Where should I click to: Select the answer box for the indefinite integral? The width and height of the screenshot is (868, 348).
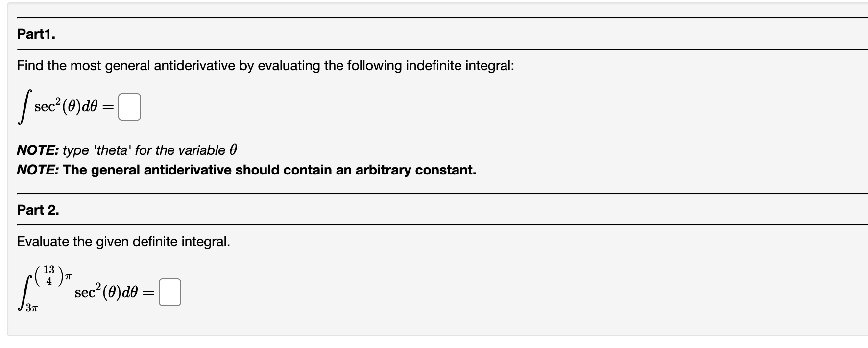tap(129, 106)
